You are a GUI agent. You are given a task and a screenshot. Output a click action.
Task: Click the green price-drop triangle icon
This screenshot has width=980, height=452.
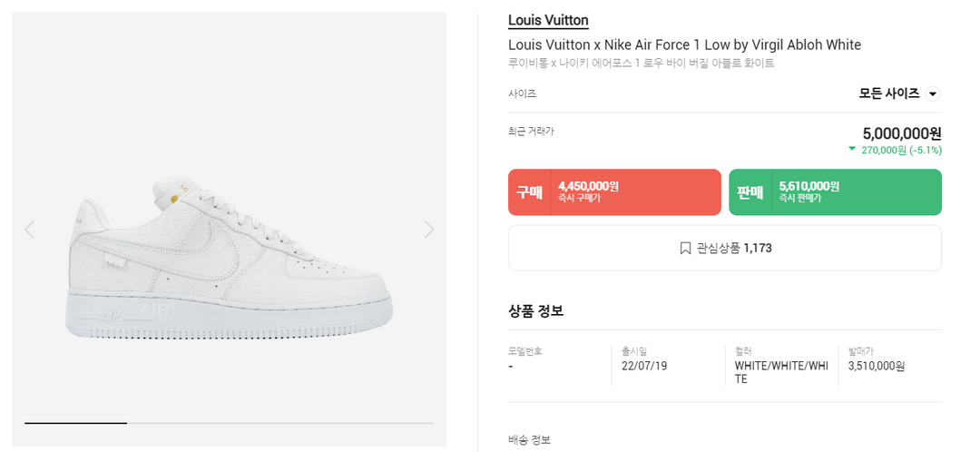852,149
